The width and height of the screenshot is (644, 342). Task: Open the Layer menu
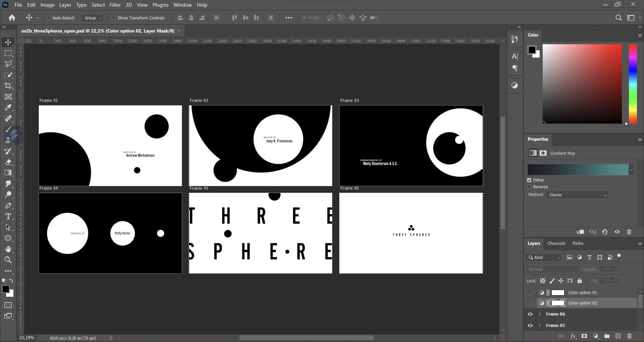(x=65, y=5)
